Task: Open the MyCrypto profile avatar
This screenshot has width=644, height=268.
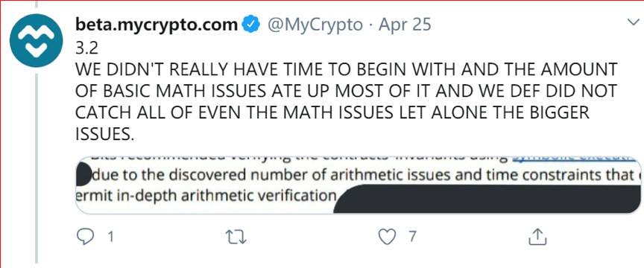Action: pos(36,40)
